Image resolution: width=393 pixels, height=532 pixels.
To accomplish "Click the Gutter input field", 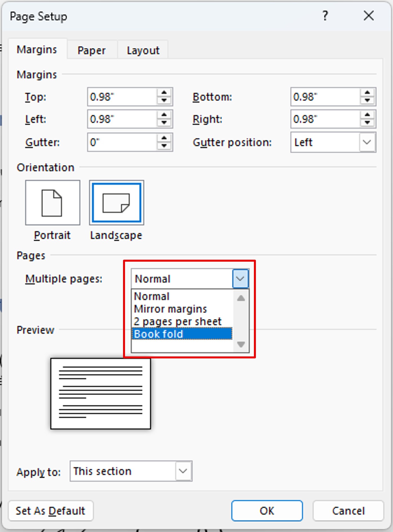I will point(122,142).
